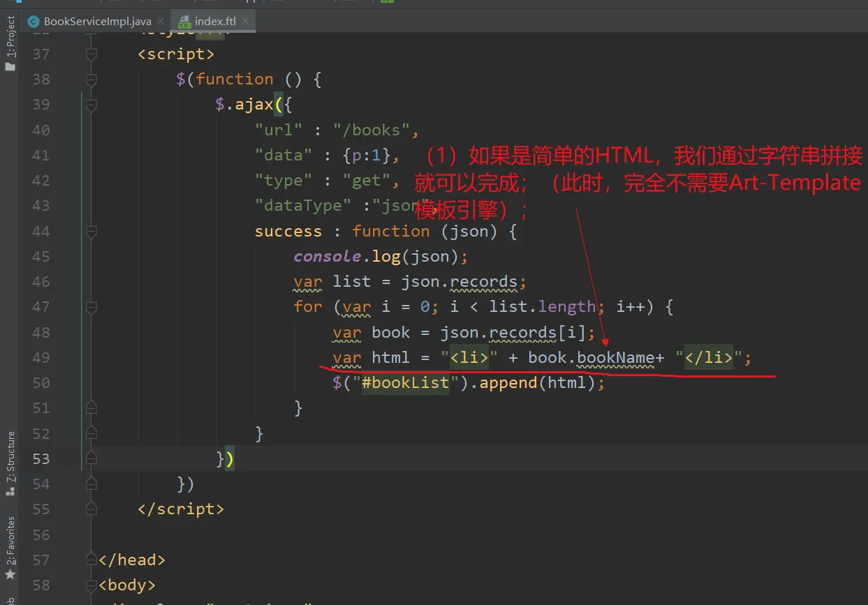Close the BookServiceImpl.java tab

pyautogui.click(x=160, y=22)
